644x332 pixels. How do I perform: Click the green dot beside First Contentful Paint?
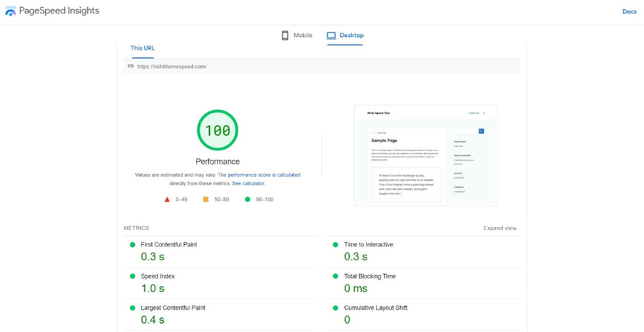[132, 244]
